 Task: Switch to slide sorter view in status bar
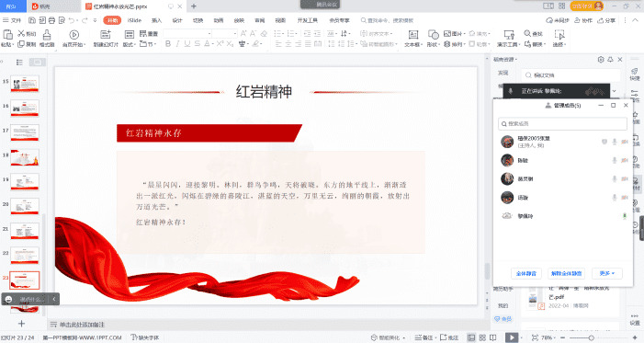tap(482, 337)
